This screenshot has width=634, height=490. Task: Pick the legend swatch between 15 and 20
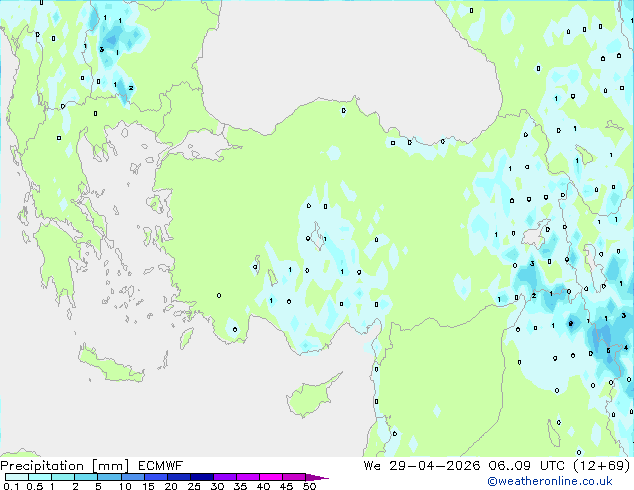[x=156, y=477]
